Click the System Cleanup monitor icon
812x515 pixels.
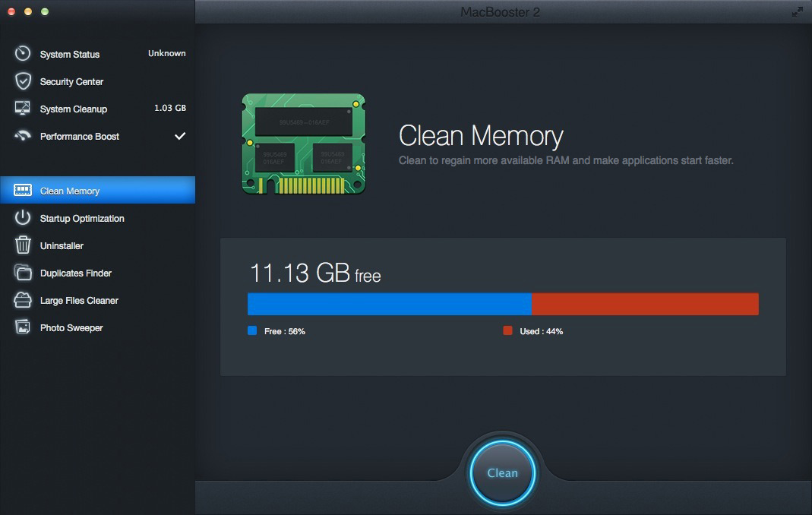pyautogui.click(x=23, y=109)
